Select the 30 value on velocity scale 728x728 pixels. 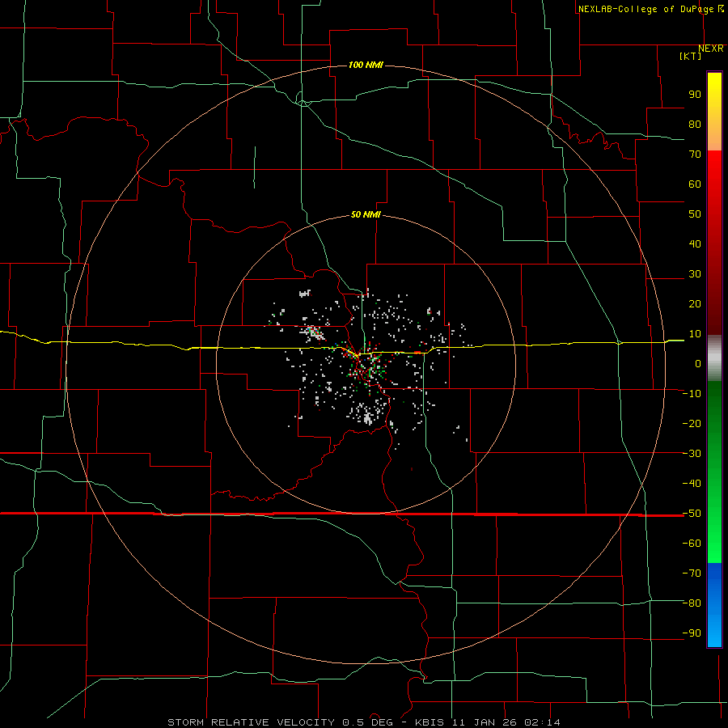click(x=695, y=274)
